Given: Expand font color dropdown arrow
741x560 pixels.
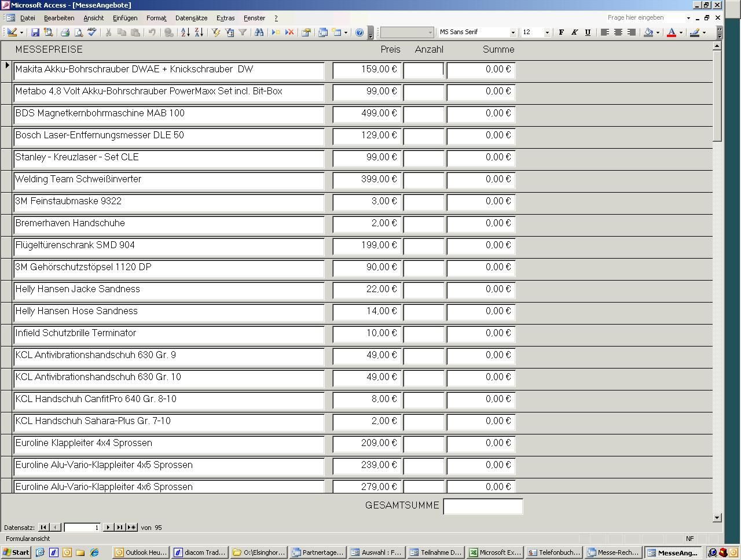Looking at the screenshot, I should [681, 32].
